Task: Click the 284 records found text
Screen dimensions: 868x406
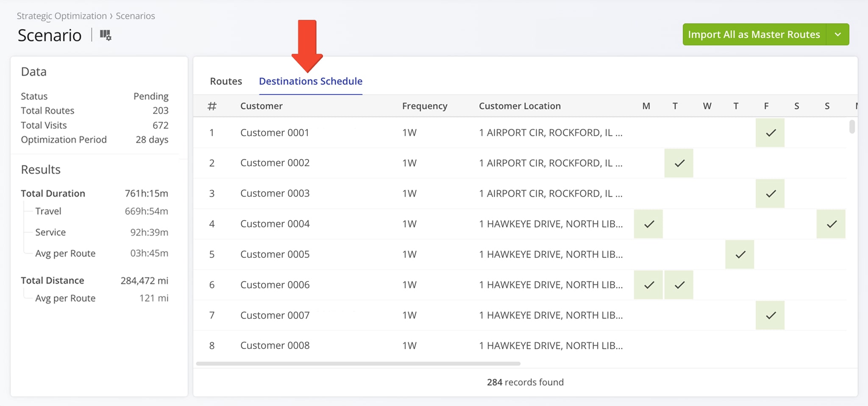Action: coord(525,382)
